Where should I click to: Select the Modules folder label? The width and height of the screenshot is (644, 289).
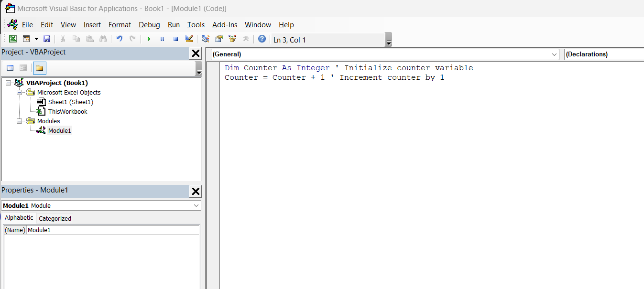point(49,121)
